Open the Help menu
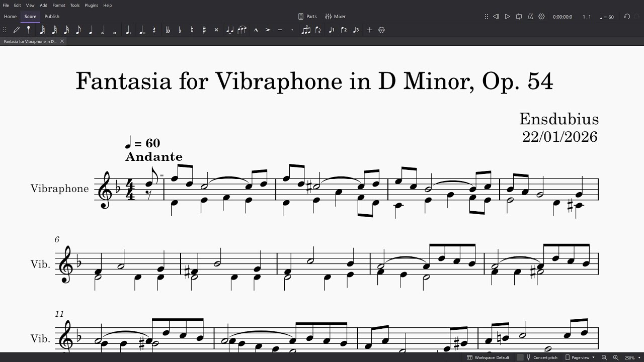The image size is (644, 362). [x=108, y=5]
